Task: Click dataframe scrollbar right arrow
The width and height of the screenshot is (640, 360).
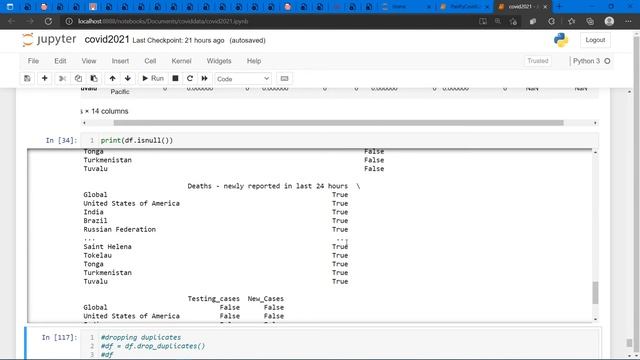Action: (x=595, y=123)
